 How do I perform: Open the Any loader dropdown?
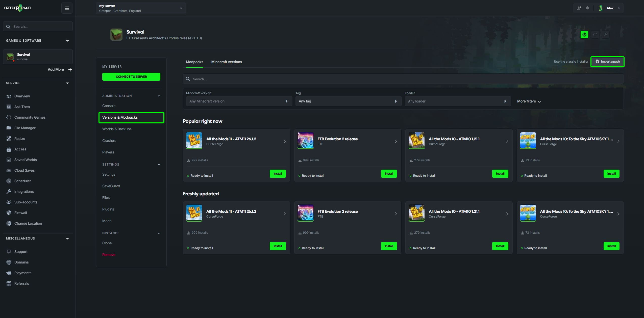(458, 101)
